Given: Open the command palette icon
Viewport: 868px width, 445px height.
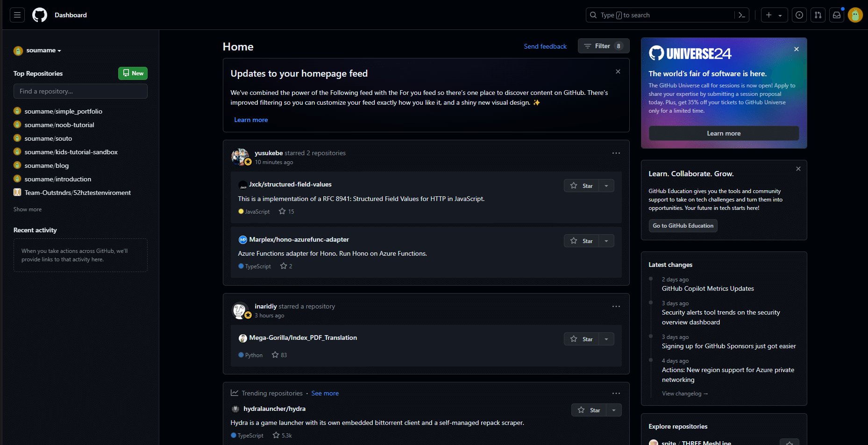Looking at the screenshot, I should point(741,15).
